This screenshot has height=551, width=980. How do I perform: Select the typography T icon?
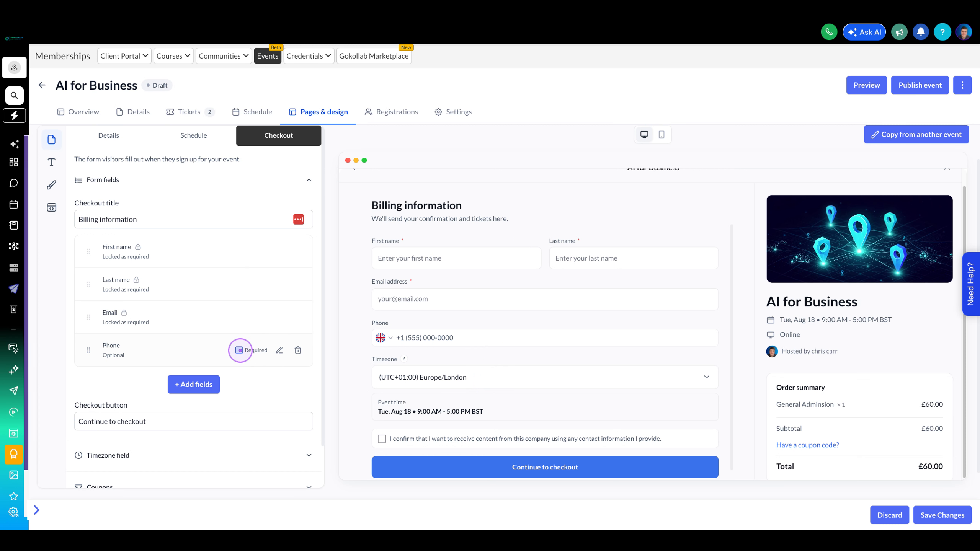tap(52, 162)
